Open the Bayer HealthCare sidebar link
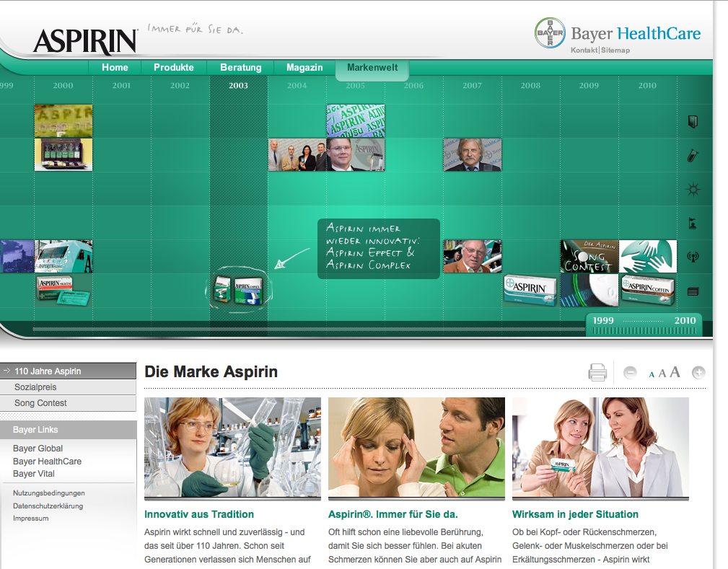Viewport: 728px width, 569px height. tap(47, 462)
